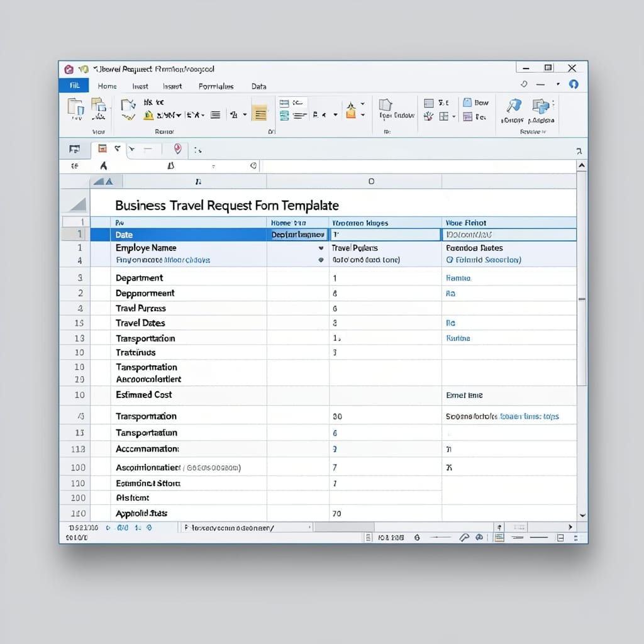Open the Inset ribbon tab
Image resolution: width=644 pixels, height=644 pixels.
coord(140,86)
